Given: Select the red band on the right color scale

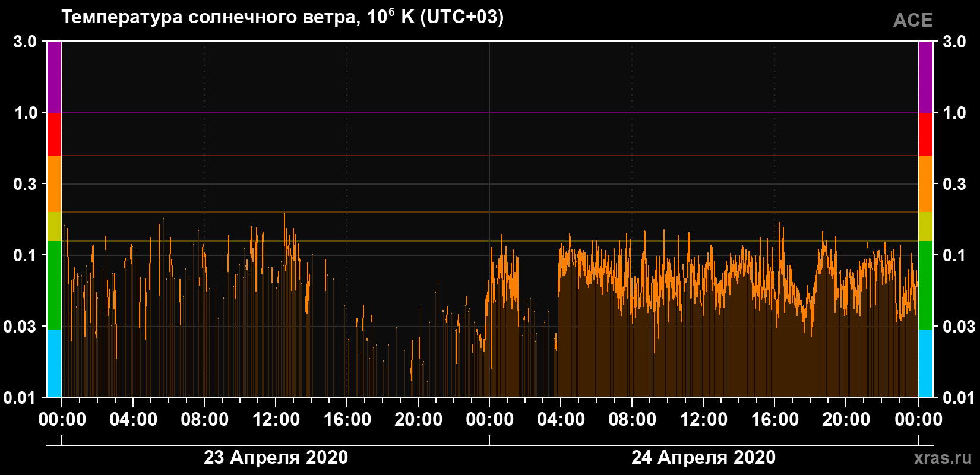Looking at the screenshot, I should 925,134.
